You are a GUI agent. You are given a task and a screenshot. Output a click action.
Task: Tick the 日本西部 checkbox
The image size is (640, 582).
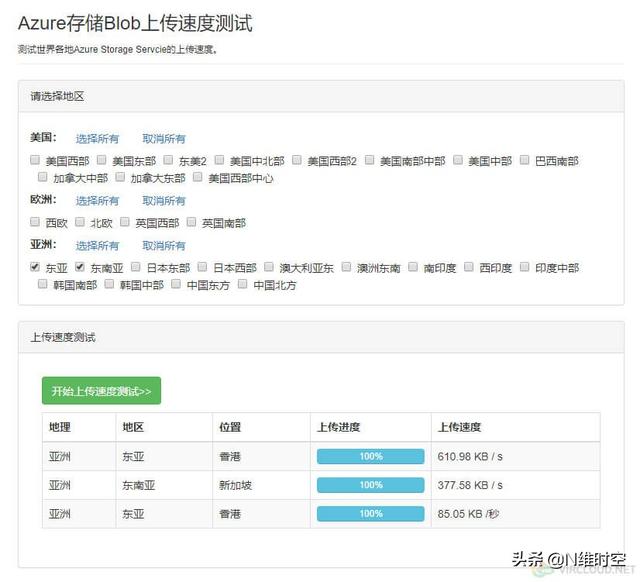click(202, 267)
